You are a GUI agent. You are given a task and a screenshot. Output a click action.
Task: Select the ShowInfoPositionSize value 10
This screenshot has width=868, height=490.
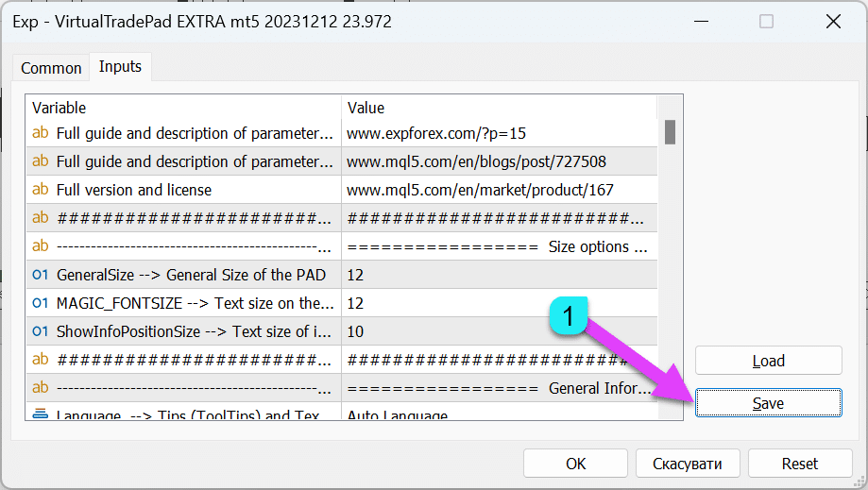click(499, 331)
